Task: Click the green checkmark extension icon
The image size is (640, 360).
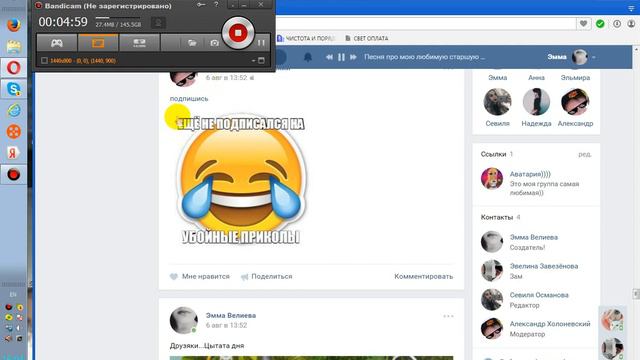Action: point(600,24)
